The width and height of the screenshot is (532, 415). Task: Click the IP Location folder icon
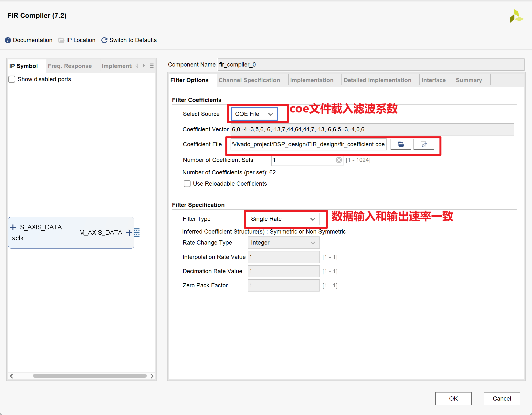point(61,40)
